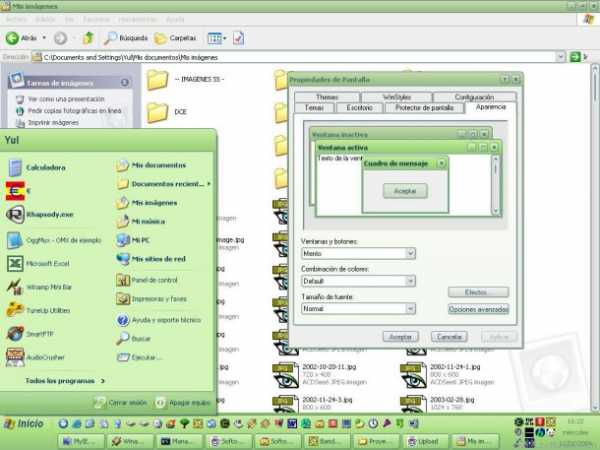
Task: Open Mis sitios de red
Action: coord(151,259)
